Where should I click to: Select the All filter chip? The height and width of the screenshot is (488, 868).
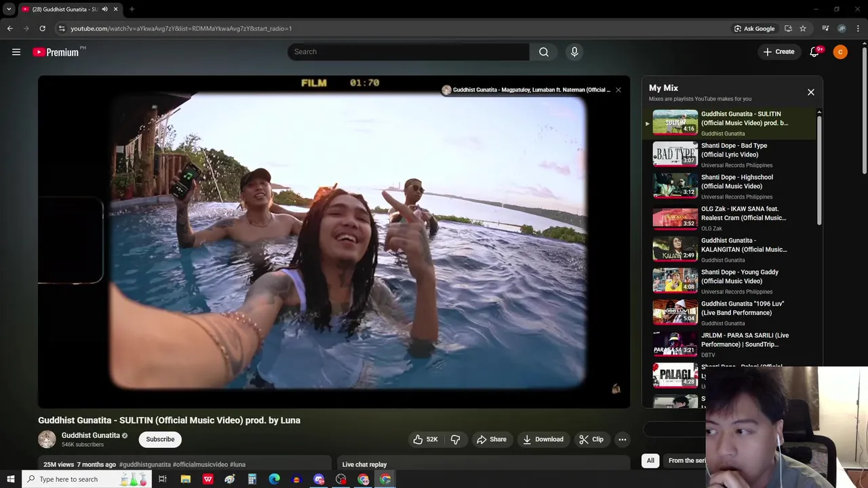point(650,461)
